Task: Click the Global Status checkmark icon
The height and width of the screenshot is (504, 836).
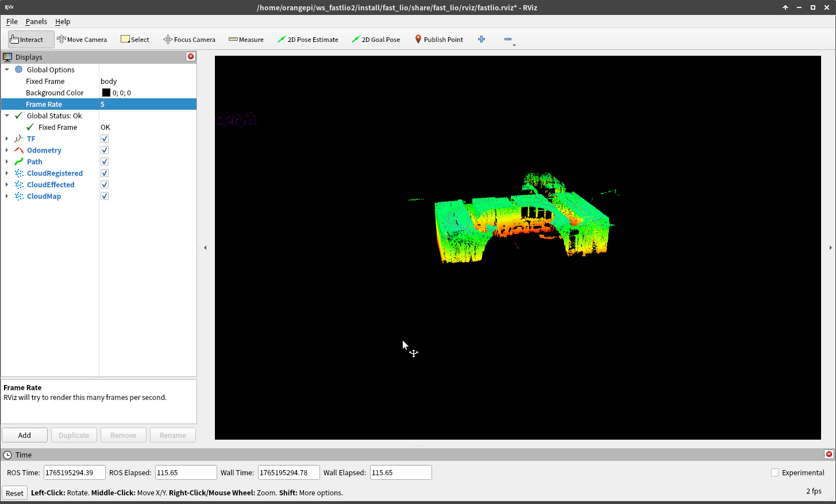Action: [19, 116]
